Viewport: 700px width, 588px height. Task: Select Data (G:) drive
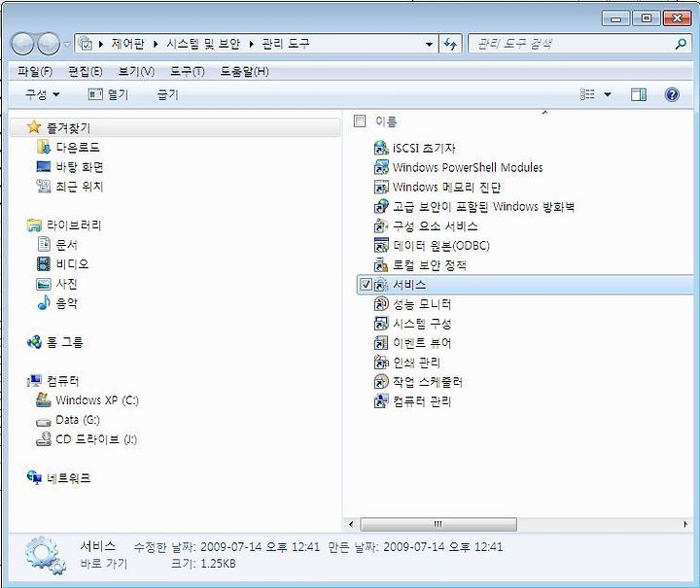[68, 420]
